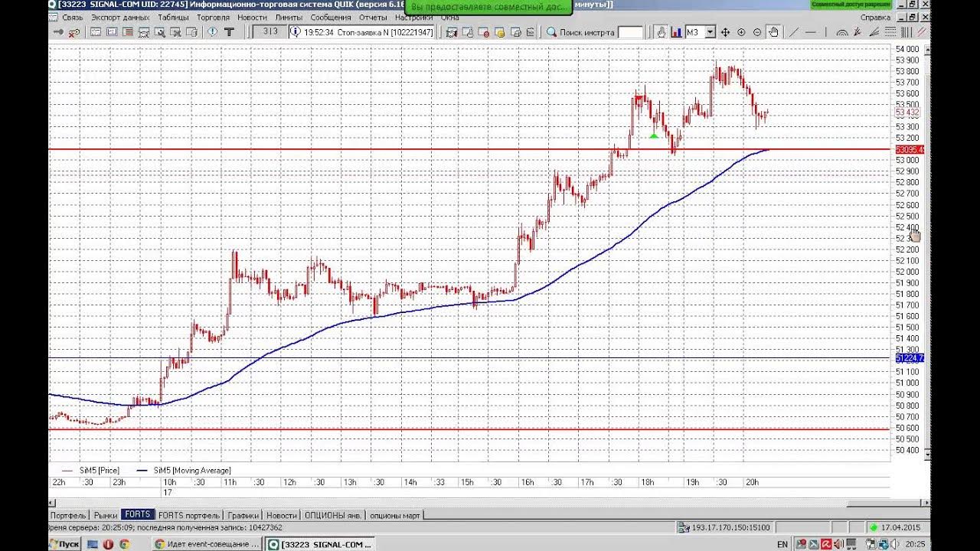The image size is (980, 551).
Task: Zoom in with the plus magnifier icon
Action: click(741, 32)
